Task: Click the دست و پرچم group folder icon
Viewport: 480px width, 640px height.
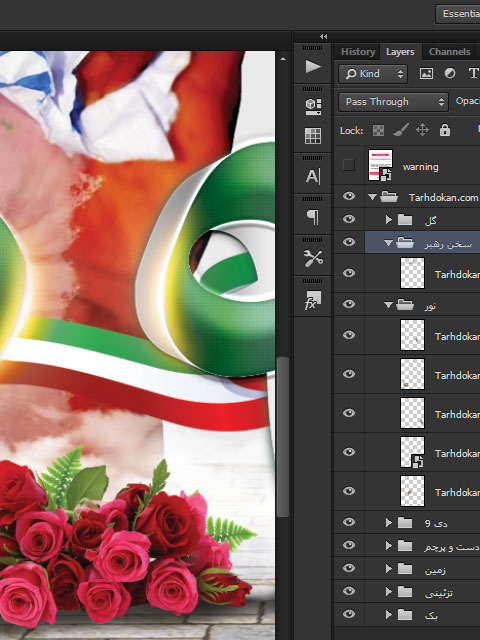Action: pos(405,546)
